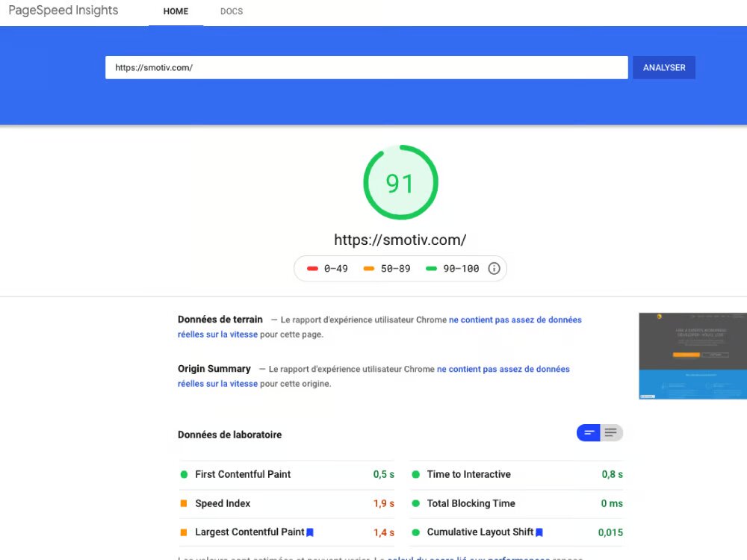747x560 pixels.
Task: Click the green dot next to Cumulative Layout Shift
Action: 416,532
